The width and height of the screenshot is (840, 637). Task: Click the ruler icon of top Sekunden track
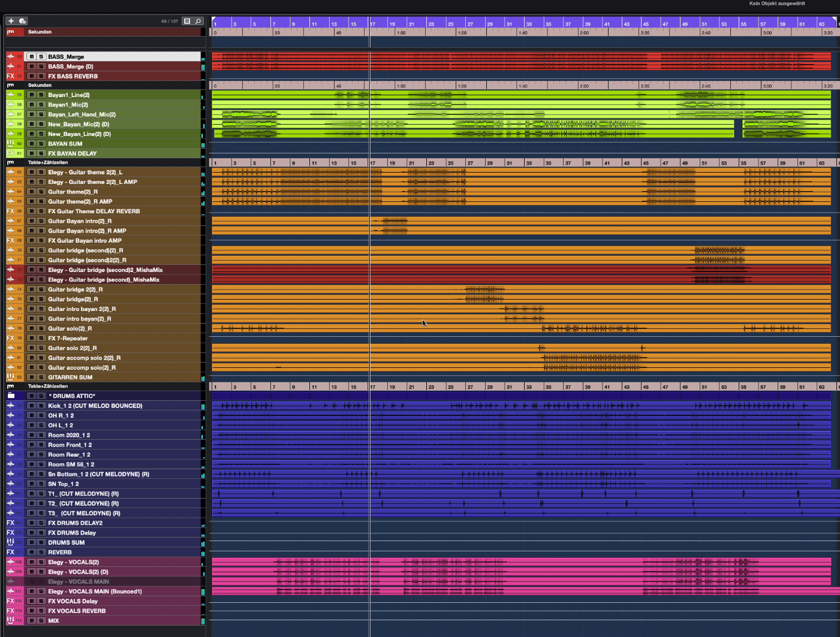click(x=10, y=32)
